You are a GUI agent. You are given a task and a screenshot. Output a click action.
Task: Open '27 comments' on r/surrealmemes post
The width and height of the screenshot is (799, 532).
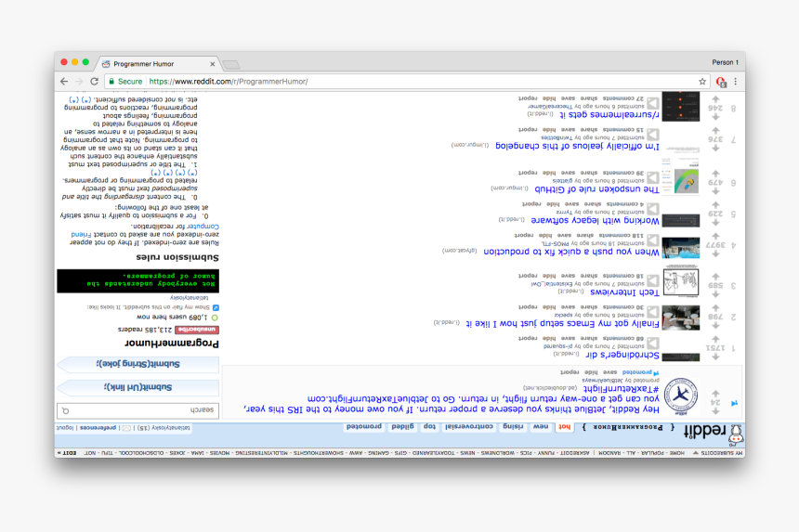click(622, 97)
